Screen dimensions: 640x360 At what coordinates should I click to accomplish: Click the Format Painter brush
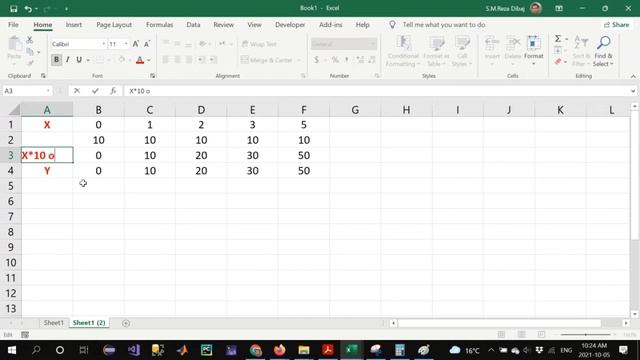tap(30, 63)
